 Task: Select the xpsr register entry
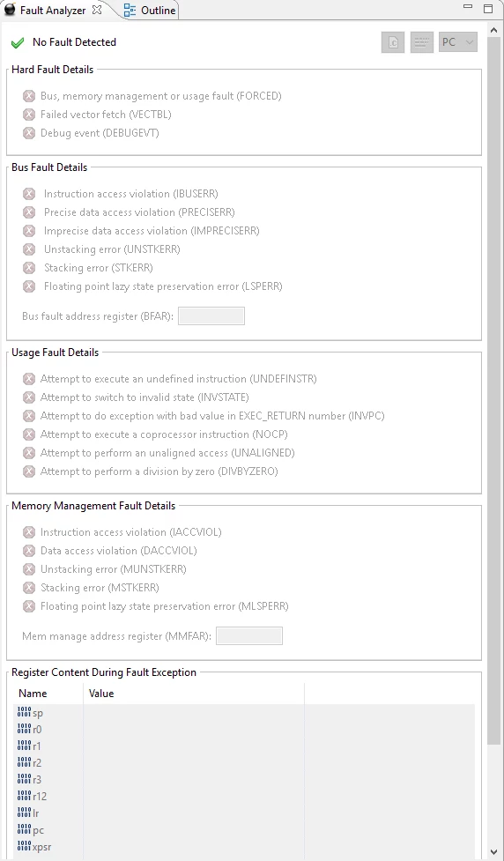[34, 847]
